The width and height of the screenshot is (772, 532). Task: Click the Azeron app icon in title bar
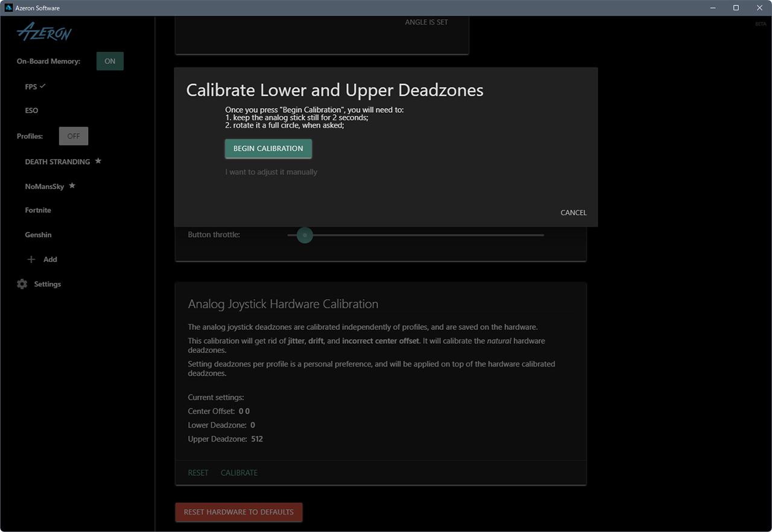[x=8, y=8]
